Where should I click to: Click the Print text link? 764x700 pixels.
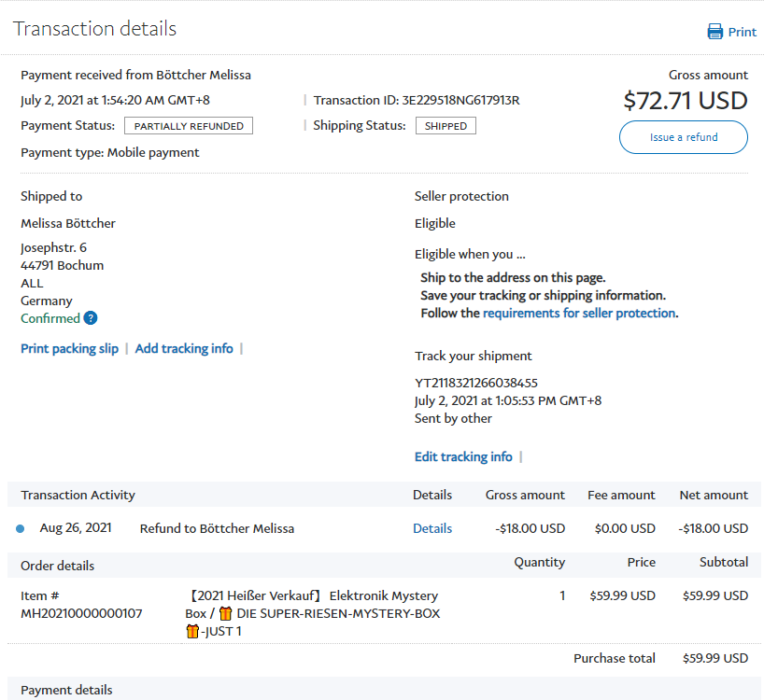click(x=743, y=32)
